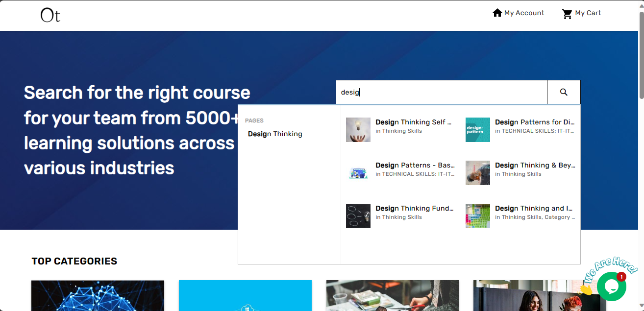The height and width of the screenshot is (311, 644).
Task: Select Design Patterns - Bas... result
Action: click(415, 165)
